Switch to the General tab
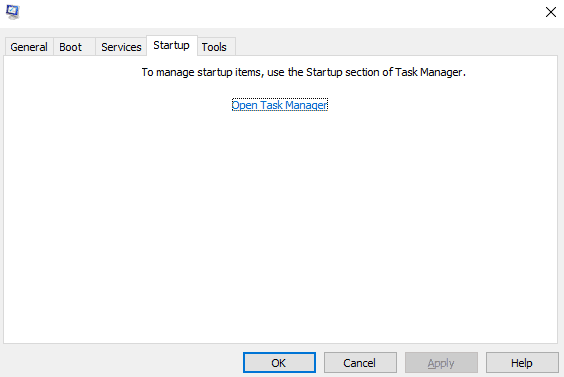This screenshot has height=377, width=564. [x=29, y=47]
